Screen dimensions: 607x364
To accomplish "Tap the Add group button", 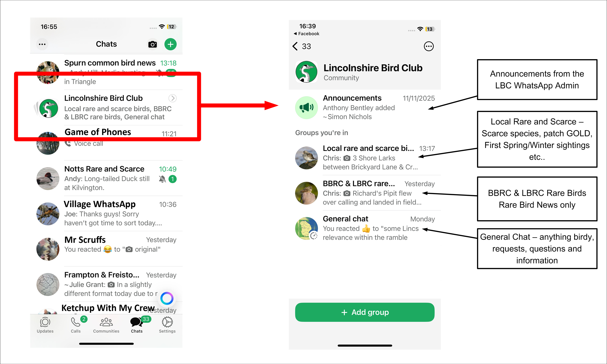I will (x=365, y=312).
